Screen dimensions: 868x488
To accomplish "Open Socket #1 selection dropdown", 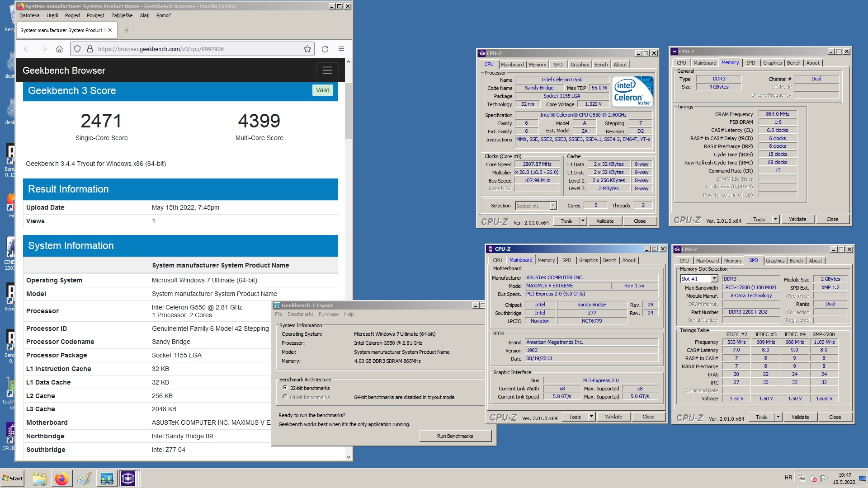I will coord(553,206).
